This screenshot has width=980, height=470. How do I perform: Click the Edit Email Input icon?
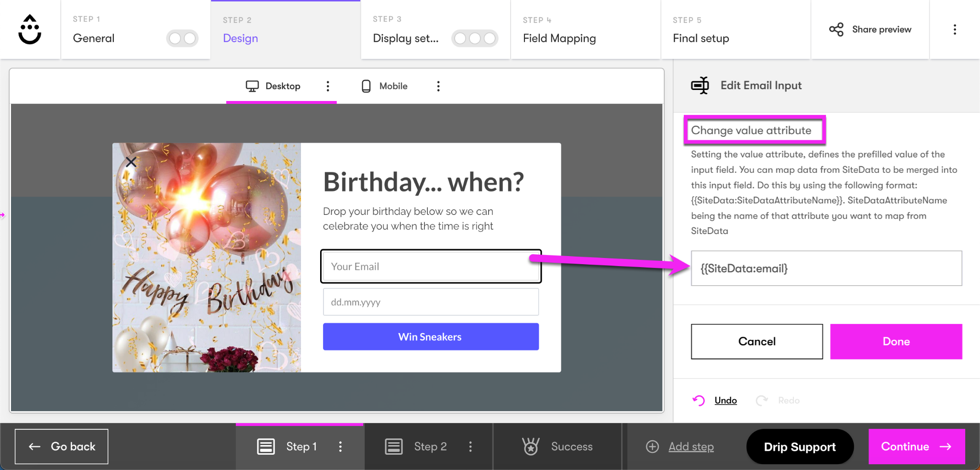(x=700, y=85)
